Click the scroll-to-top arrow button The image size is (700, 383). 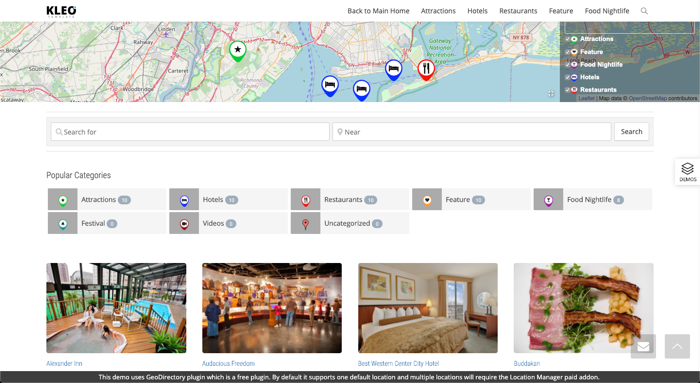[x=677, y=346]
